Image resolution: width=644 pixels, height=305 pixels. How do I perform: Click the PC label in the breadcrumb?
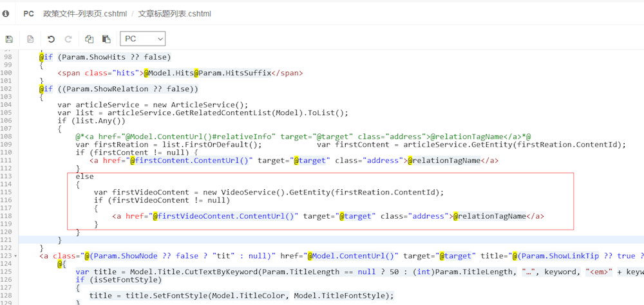click(x=28, y=14)
